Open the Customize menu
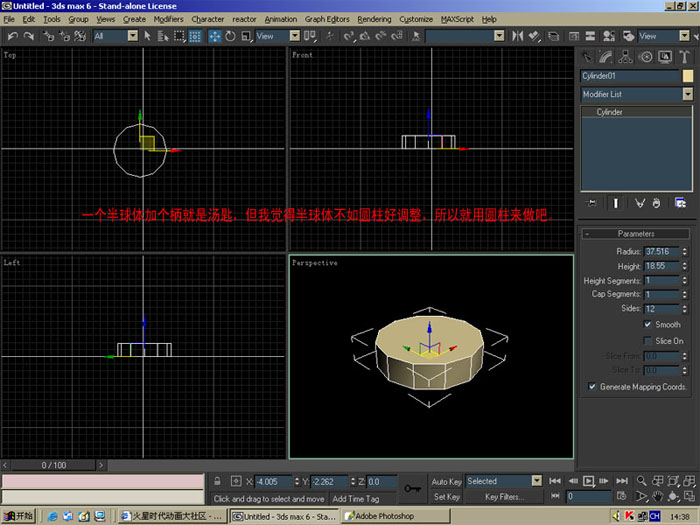The height and width of the screenshot is (525, 700). [x=416, y=19]
